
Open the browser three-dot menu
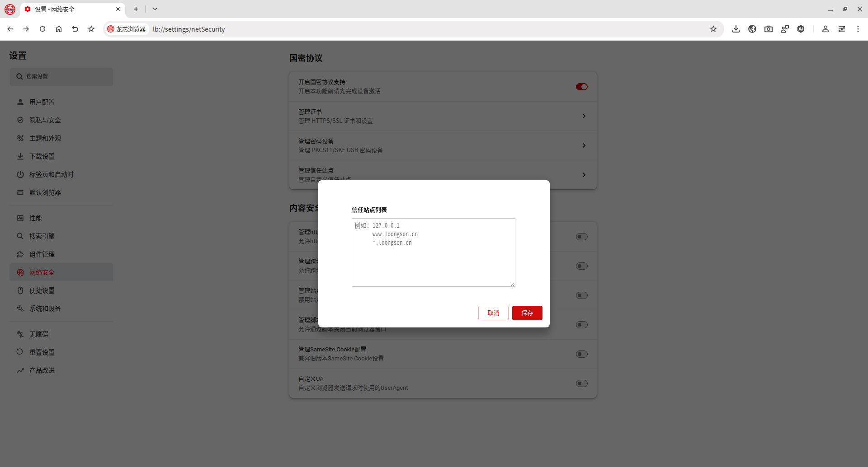858,29
